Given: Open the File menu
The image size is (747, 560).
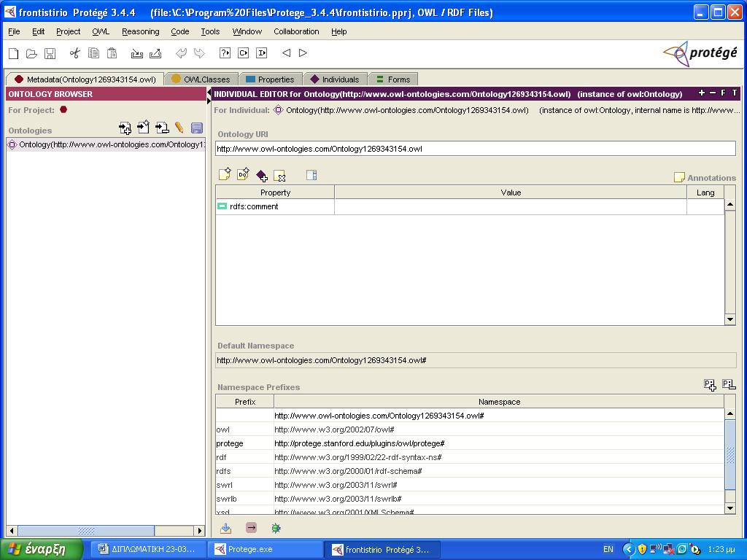Looking at the screenshot, I should point(15,31).
